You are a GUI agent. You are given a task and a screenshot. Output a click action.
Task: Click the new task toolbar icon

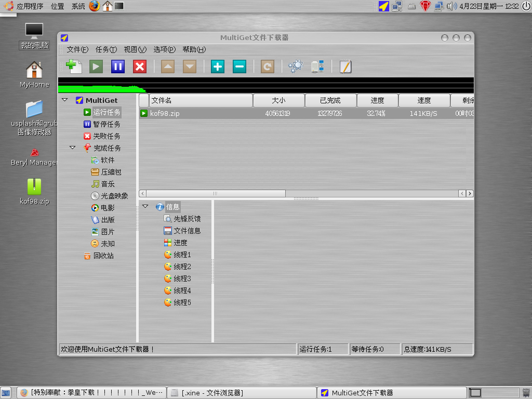click(x=74, y=66)
